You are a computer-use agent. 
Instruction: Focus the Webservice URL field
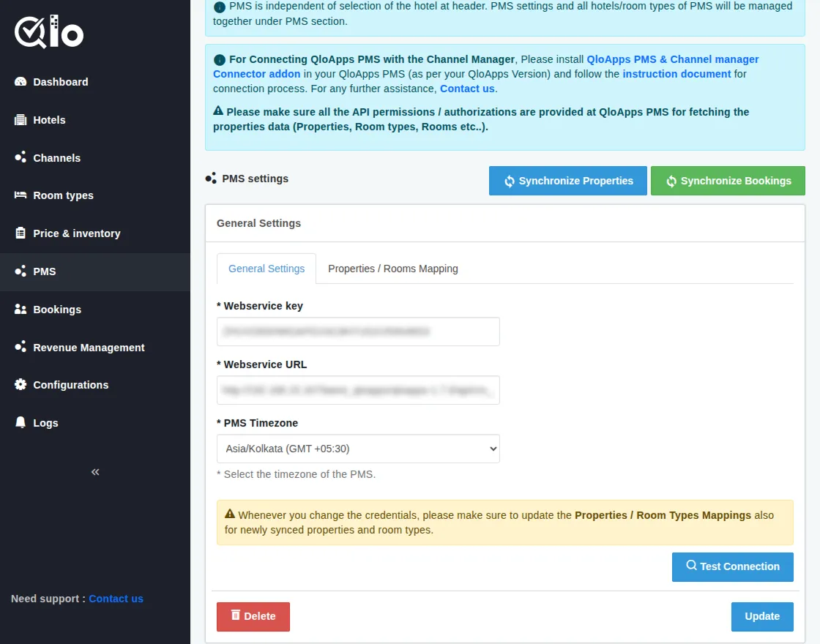coord(358,390)
